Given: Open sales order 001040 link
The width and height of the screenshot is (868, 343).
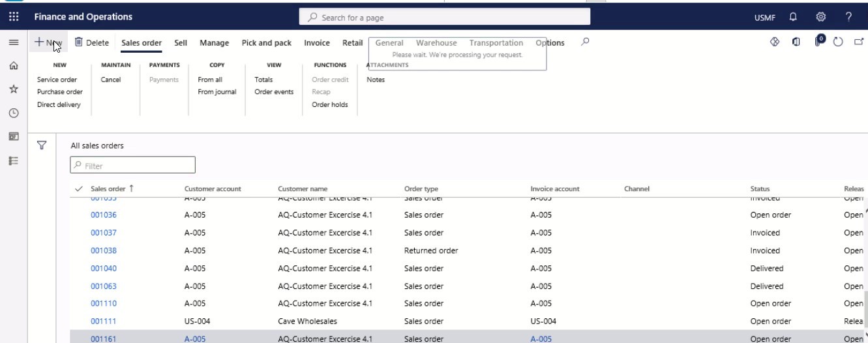Looking at the screenshot, I should coord(104,268).
